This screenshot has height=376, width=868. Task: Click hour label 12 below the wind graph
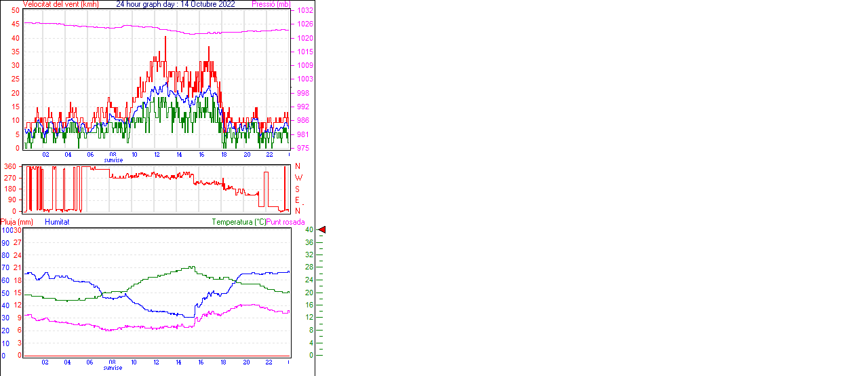coord(157,154)
